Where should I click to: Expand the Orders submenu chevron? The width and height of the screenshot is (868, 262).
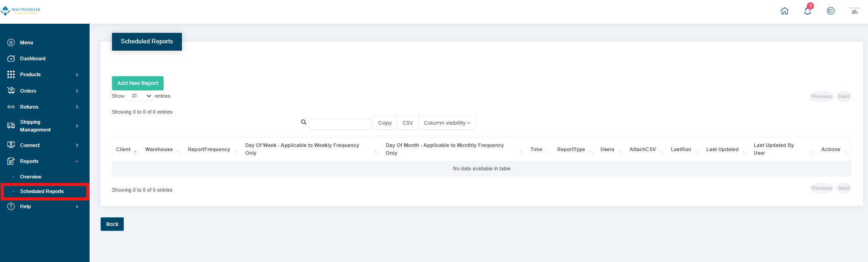coord(77,91)
